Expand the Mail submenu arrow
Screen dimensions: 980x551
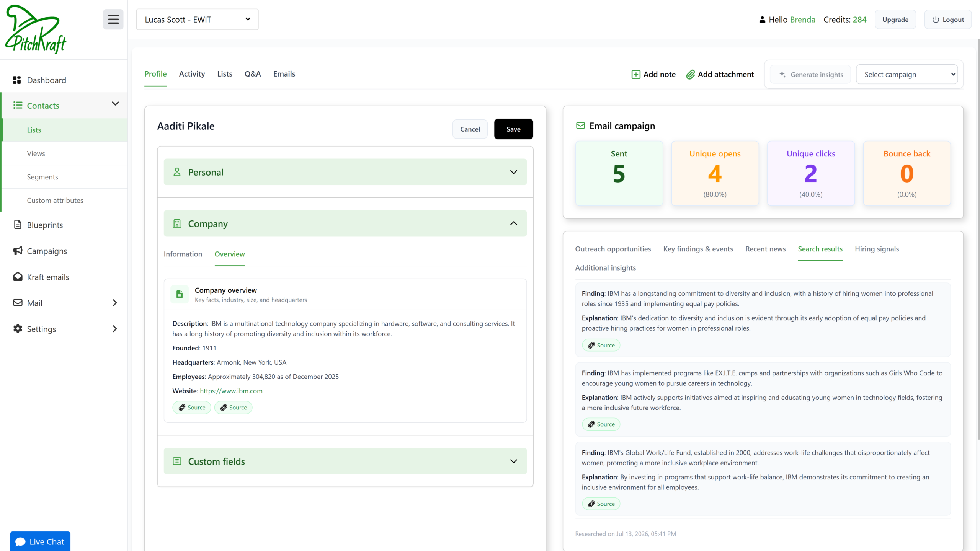(x=114, y=303)
